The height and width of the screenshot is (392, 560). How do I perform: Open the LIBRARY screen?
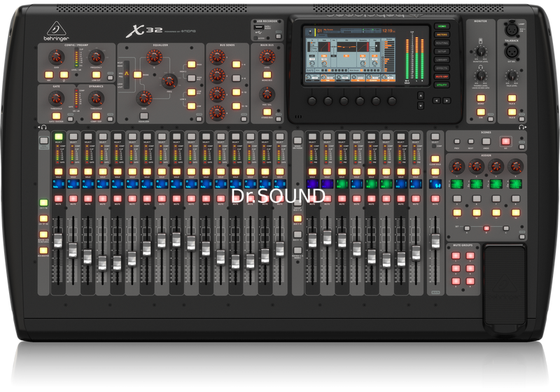coord(442,60)
